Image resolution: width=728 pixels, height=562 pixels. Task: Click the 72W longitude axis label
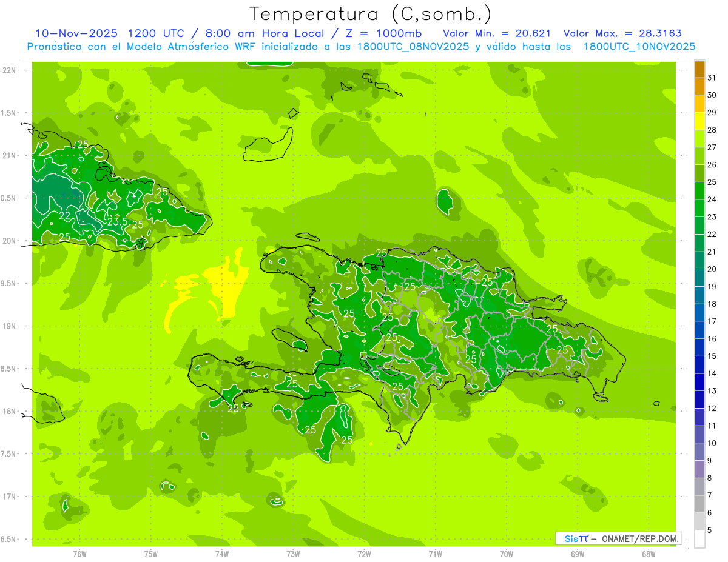click(364, 554)
